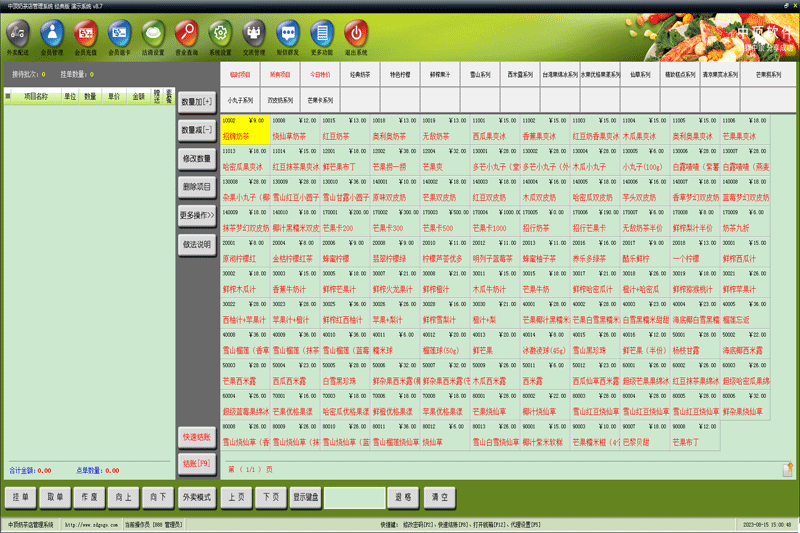Open 更多操作>> menu button
The height and width of the screenshot is (533, 800).
click(x=197, y=216)
